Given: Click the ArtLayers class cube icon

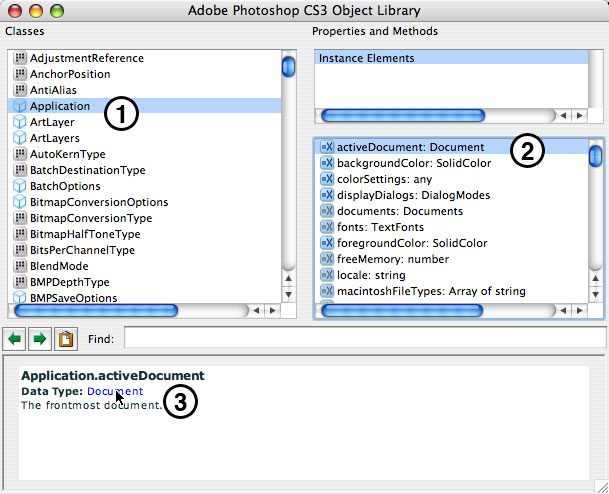Looking at the screenshot, I should click(20, 138).
